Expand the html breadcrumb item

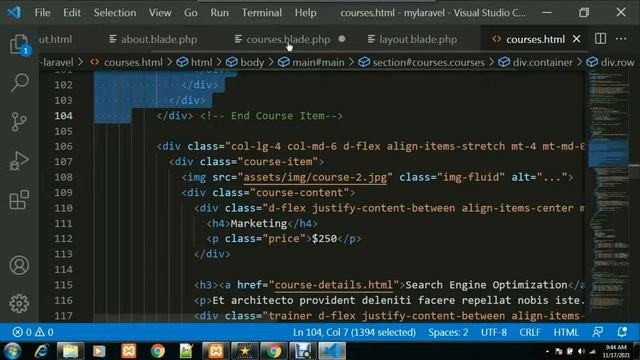coord(202,62)
